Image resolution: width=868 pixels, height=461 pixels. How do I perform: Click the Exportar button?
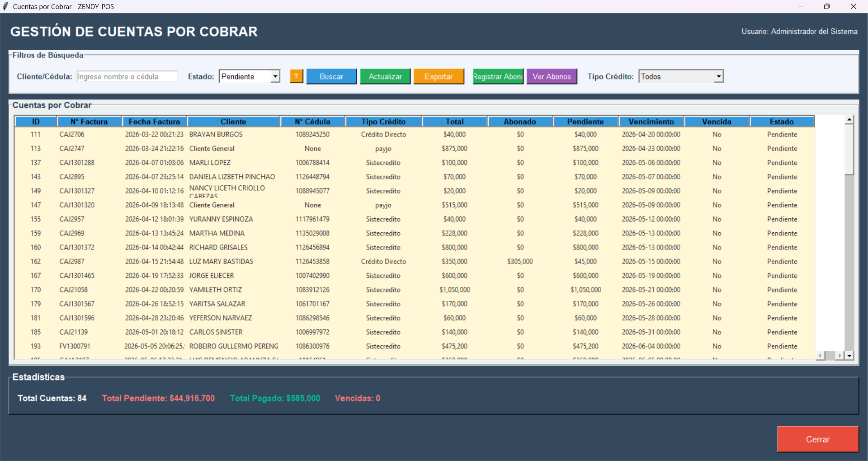[439, 76]
